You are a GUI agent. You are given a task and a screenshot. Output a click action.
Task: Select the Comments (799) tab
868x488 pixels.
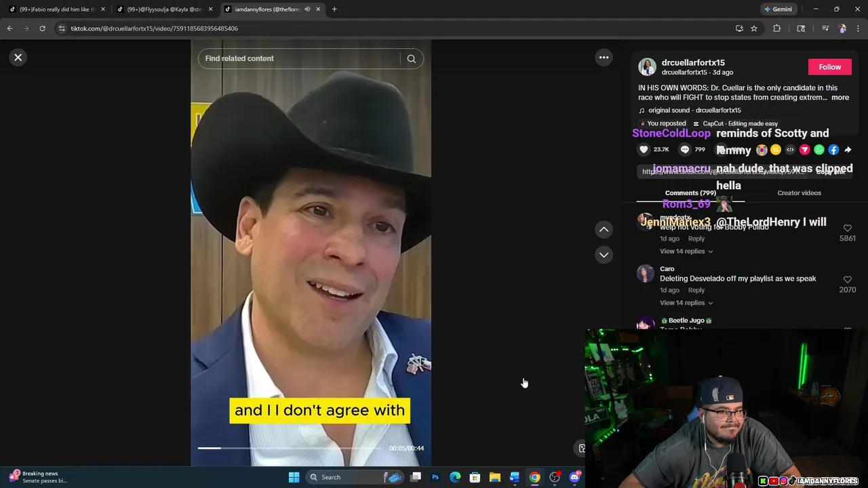[690, 193]
